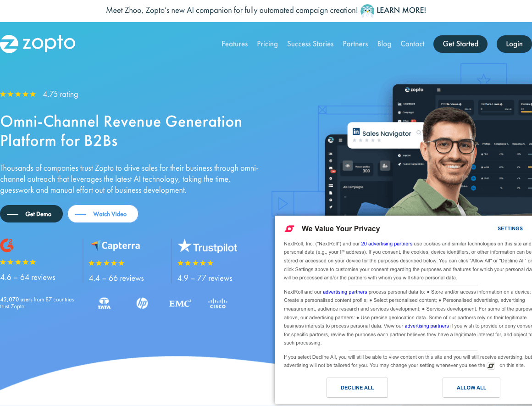The height and width of the screenshot is (406, 532).
Task: Click the G2 review logo
Action: 7,245
